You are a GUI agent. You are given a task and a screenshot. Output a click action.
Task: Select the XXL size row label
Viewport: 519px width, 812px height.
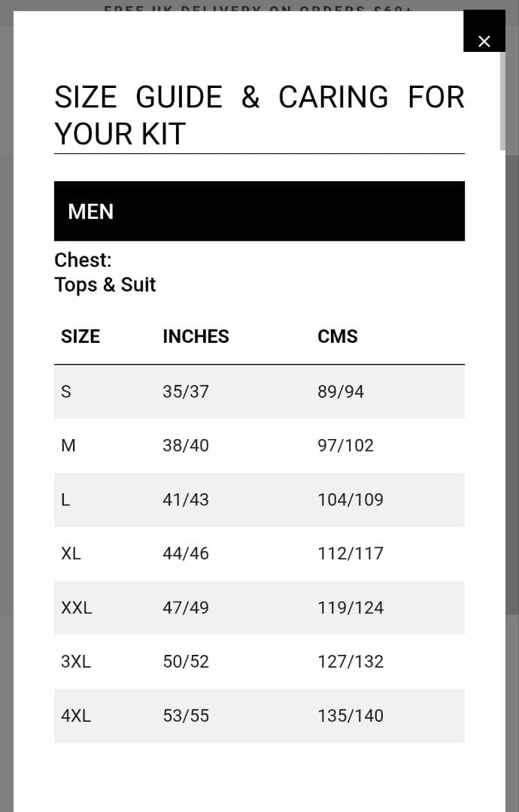tap(76, 608)
